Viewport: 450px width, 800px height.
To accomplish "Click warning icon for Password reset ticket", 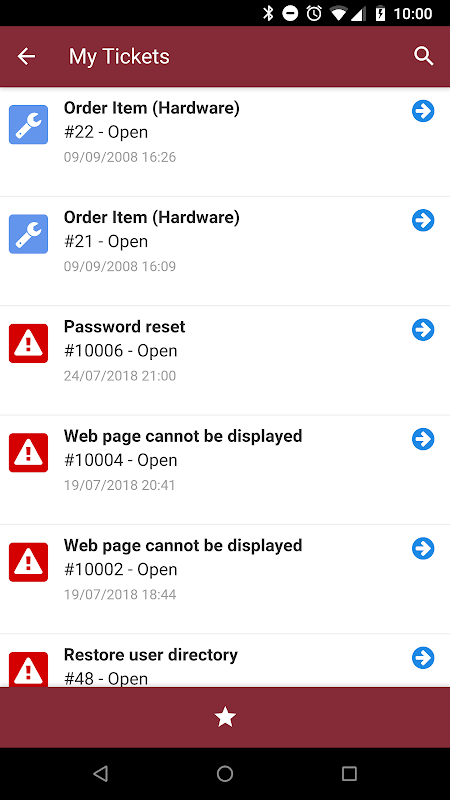I will coord(29,343).
